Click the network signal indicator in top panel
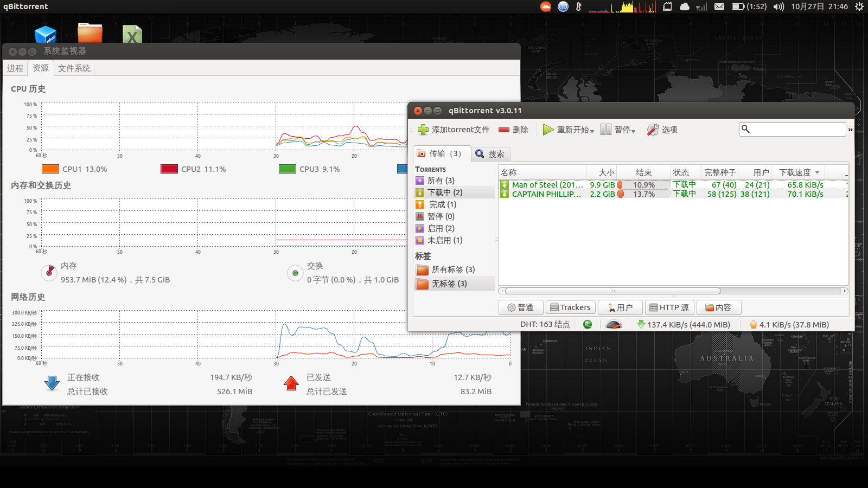Viewport: 868px width, 488px height. [x=701, y=7]
